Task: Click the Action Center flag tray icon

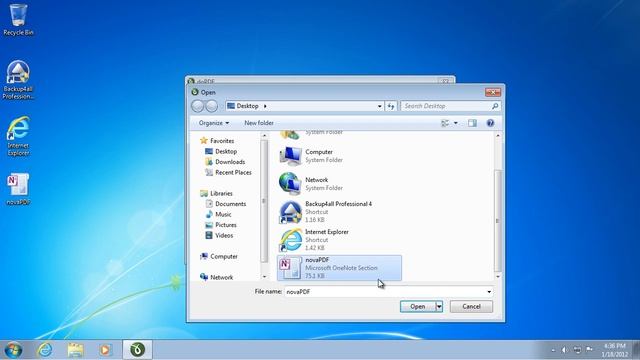Action: 589,350
